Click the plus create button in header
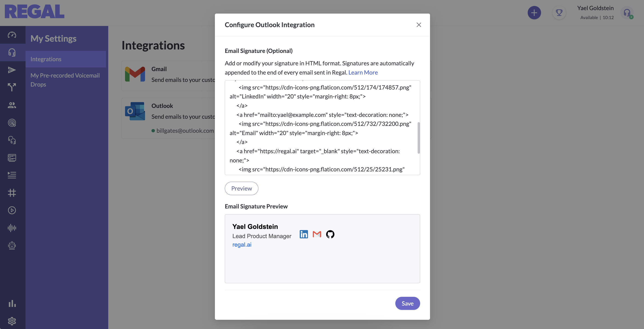 click(534, 12)
